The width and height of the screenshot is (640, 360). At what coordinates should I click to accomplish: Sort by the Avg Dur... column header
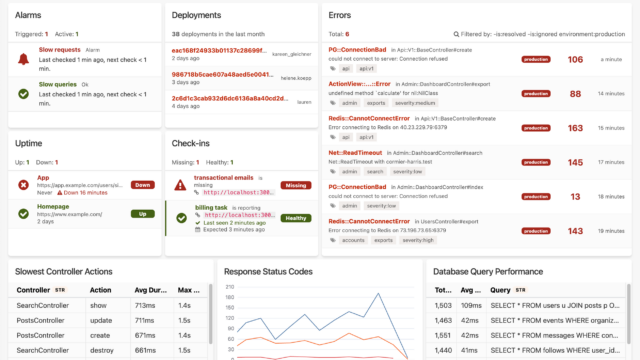(151, 290)
